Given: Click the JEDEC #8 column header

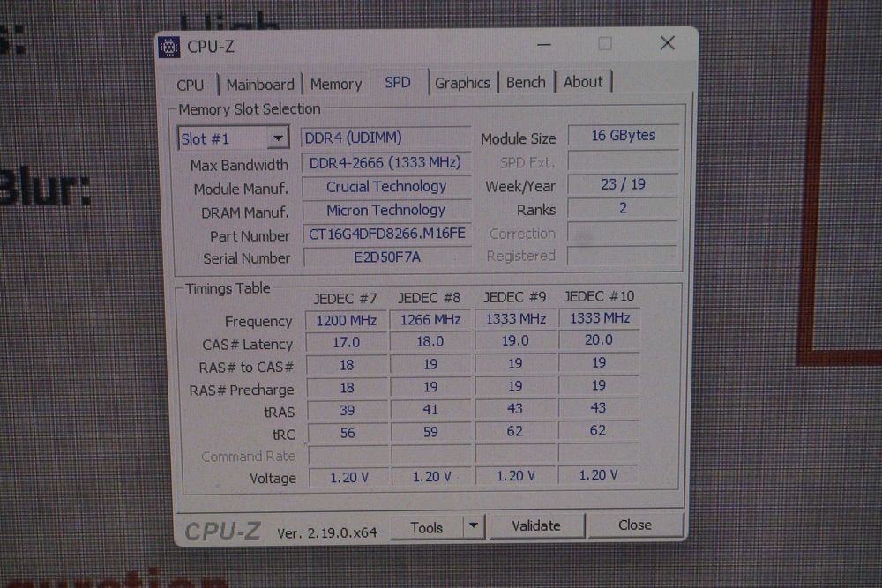Looking at the screenshot, I should point(430,297).
